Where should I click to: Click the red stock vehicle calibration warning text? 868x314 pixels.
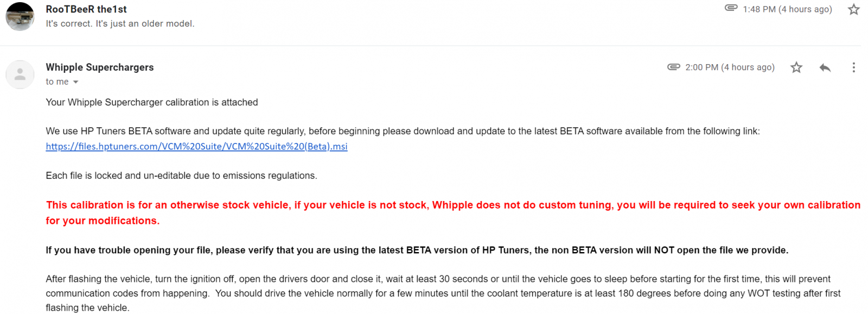pyautogui.click(x=453, y=213)
